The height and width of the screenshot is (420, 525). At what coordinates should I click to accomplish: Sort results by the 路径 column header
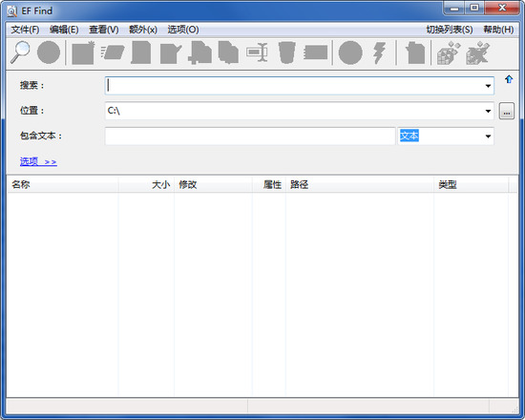click(x=360, y=184)
